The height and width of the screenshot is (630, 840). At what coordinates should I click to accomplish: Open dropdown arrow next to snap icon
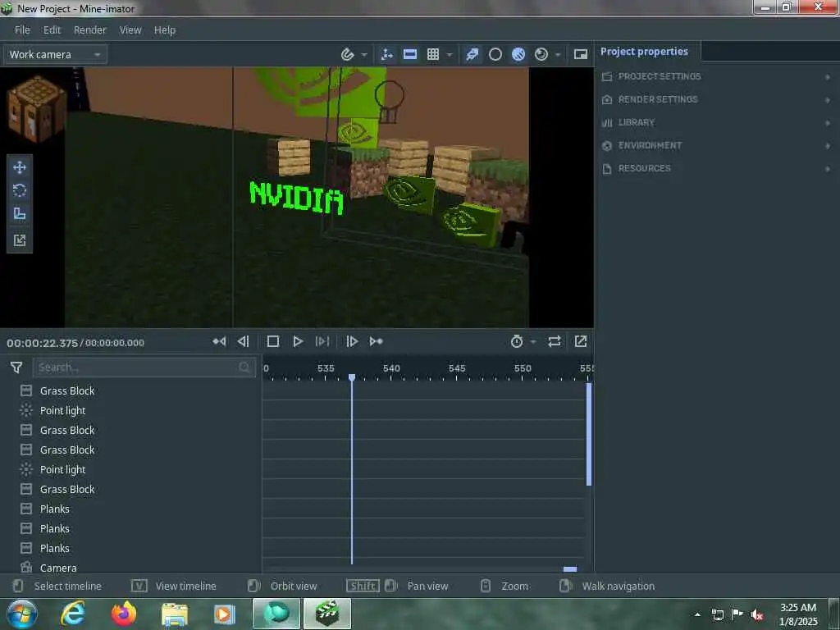(364, 55)
